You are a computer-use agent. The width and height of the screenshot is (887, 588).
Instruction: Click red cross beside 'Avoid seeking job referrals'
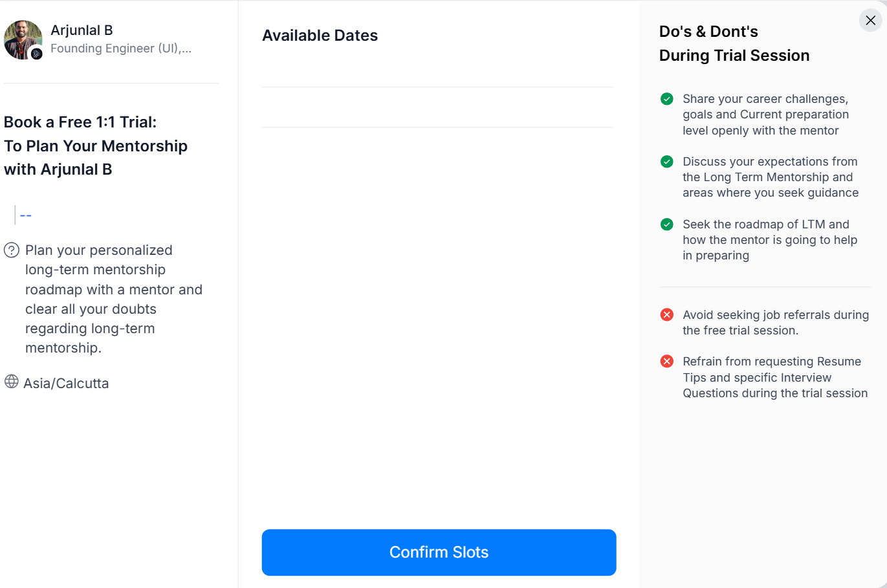[x=666, y=315]
